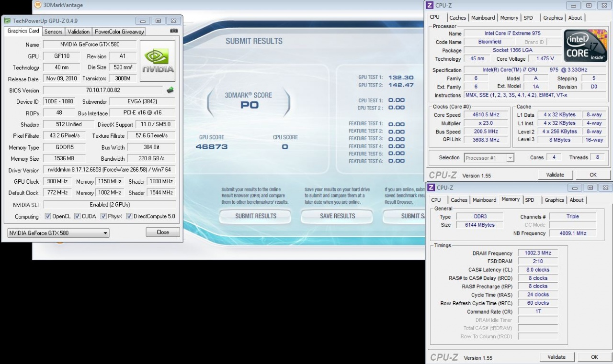613x364 pixels.
Task: Open the About tab in bottom CPU-Z window
Action: tap(577, 200)
